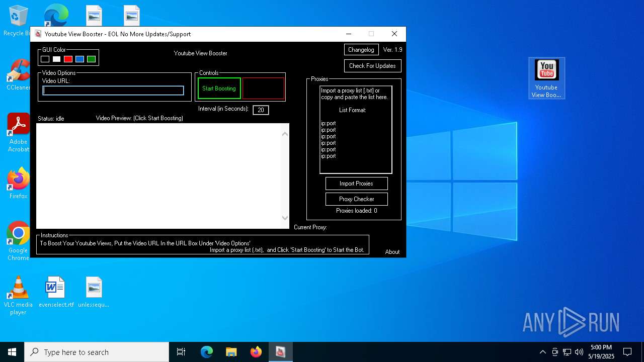Select the red GUI color swatch
644x362 pixels.
(68, 59)
